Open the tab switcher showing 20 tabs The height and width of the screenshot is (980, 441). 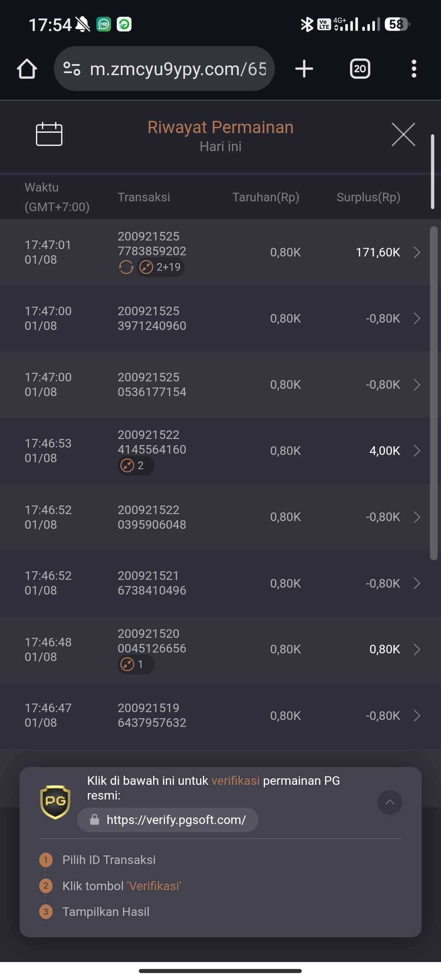360,69
